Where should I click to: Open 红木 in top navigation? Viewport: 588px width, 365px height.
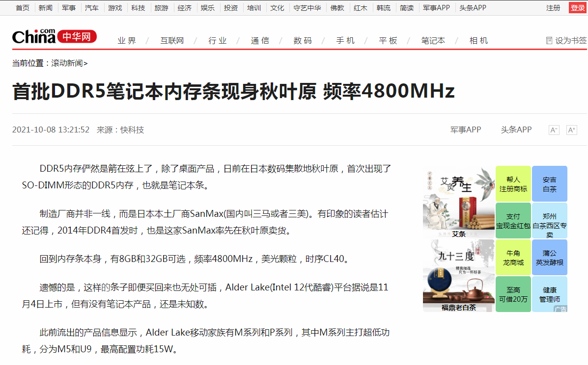(361, 8)
